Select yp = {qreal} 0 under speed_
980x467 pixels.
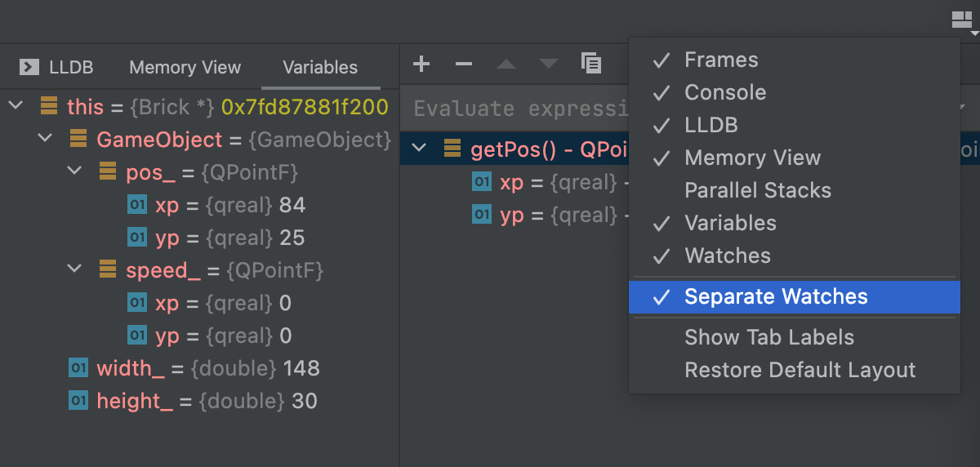tap(199, 336)
